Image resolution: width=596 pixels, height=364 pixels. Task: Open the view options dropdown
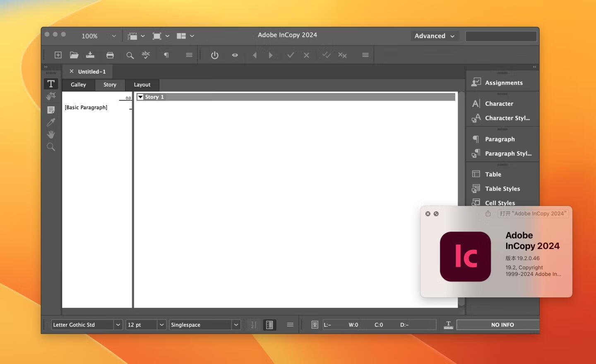click(x=136, y=36)
